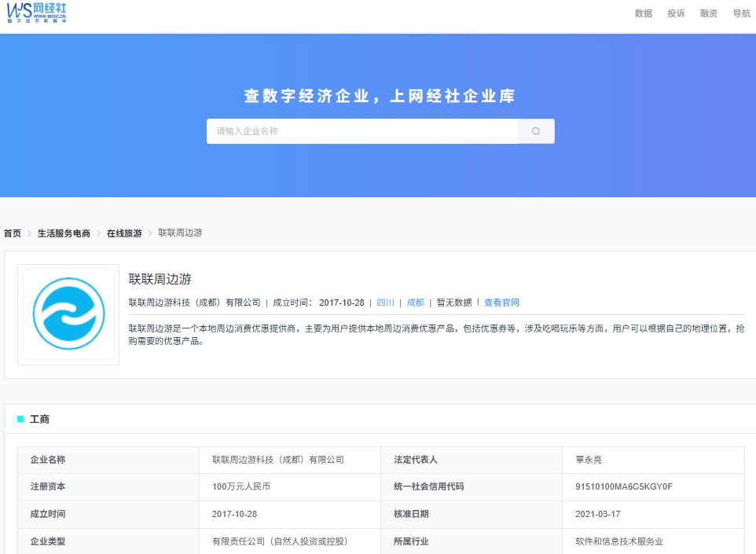756x554 pixels.
Task: Open the 查看官网 link
Action: pyautogui.click(x=501, y=303)
